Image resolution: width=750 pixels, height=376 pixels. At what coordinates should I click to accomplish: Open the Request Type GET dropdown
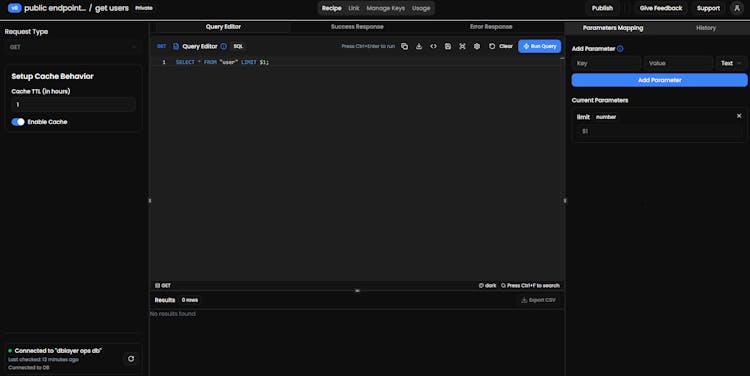click(x=73, y=47)
